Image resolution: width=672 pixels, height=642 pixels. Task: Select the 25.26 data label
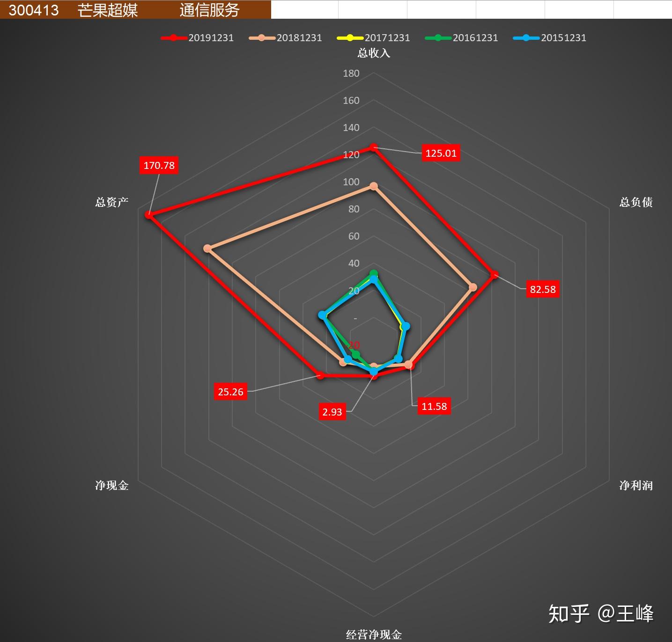[x=230, y=392]
